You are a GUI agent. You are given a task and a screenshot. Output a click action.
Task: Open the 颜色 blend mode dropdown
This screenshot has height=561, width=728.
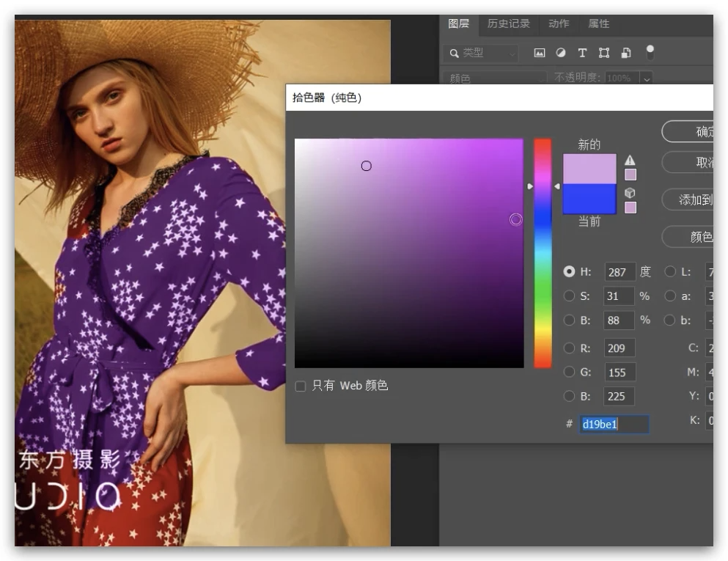(493, 78)
